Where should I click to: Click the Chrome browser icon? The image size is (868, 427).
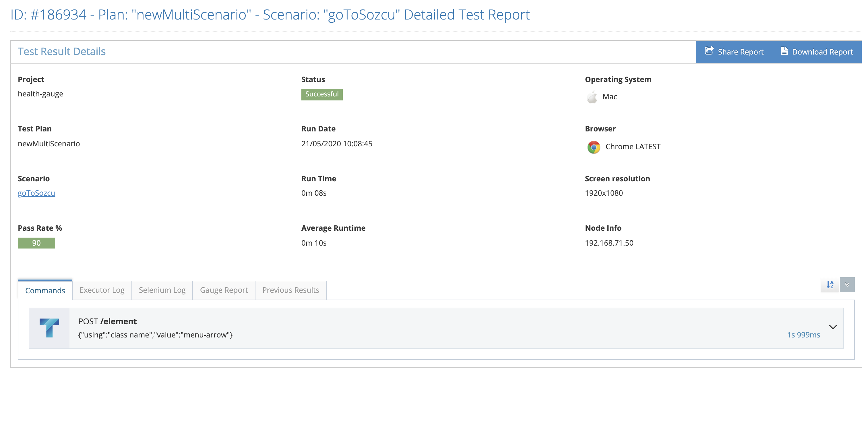594,147
